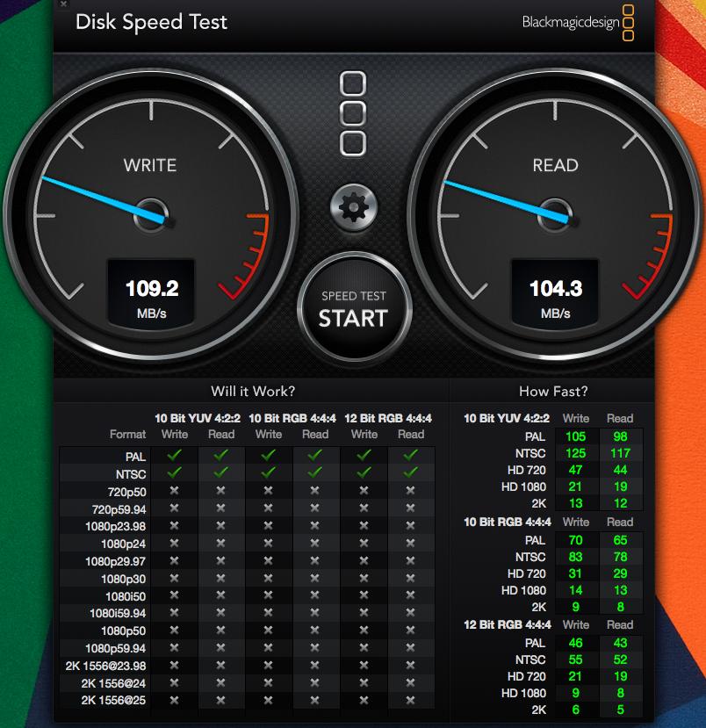706x728 pixels.
Task: Open settings with the gear icon
Action: (x=352, y=208)
